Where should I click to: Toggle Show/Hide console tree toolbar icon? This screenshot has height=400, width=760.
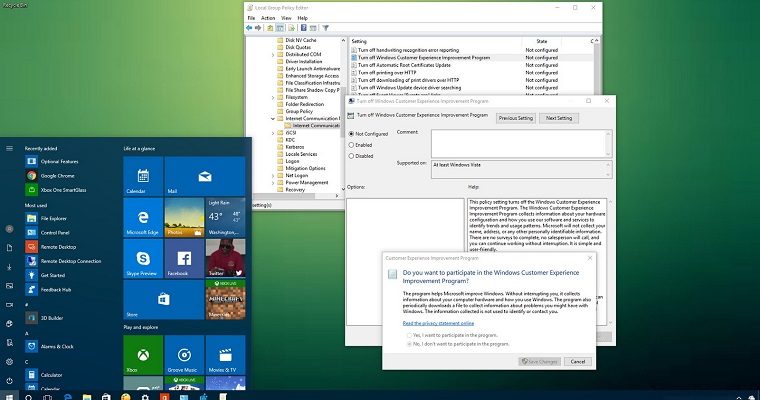pyautogui.click(x=280, y=28)
